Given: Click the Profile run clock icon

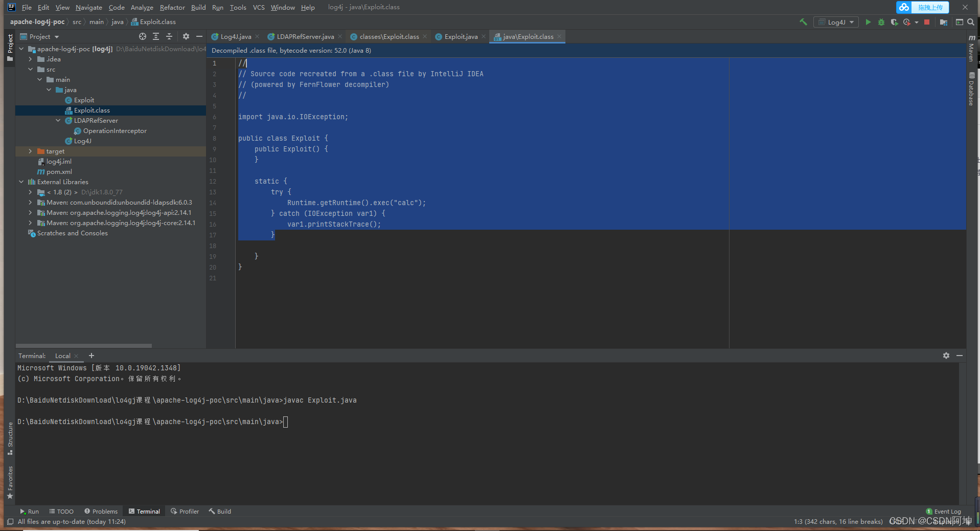Looking at the screenshot, I should click(x=906, y=22).
